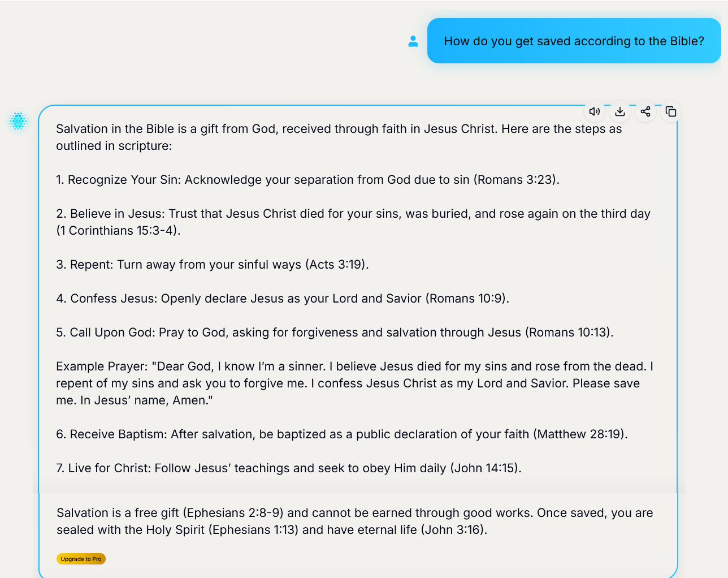The height and width of the screenshot is (578, 728).
Task: Click the AI assistant dotted logo icon
Action: click(18, 121)
